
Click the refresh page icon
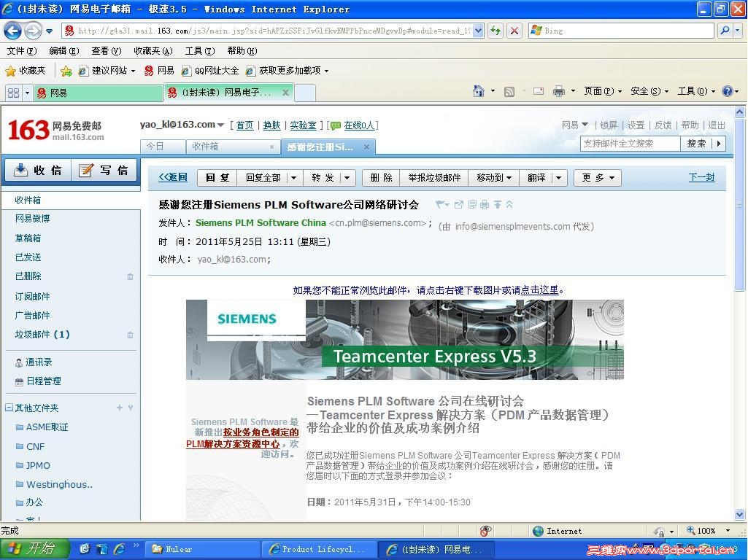point(496,31)
